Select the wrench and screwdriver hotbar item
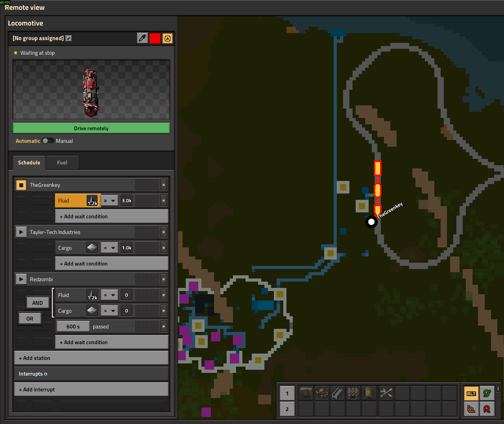 [x=386, y=393]
